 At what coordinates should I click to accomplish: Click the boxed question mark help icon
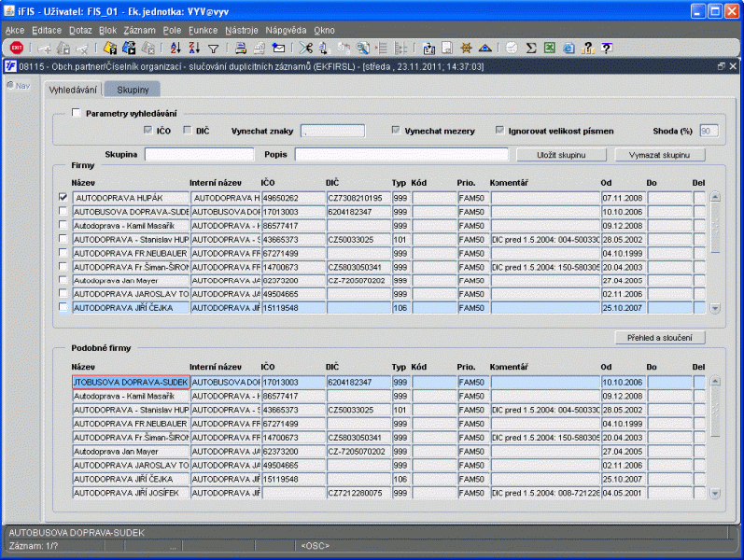coord(607,48)
